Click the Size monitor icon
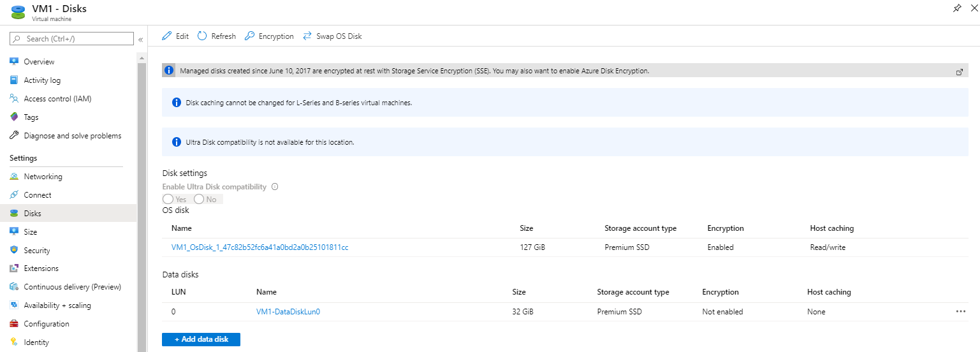 point(14,232)
